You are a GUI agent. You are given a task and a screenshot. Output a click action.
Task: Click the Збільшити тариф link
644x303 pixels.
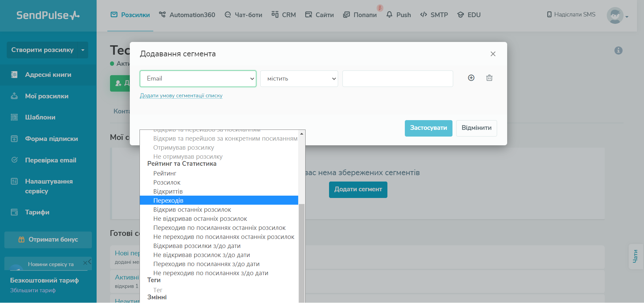tap(33, 290)
